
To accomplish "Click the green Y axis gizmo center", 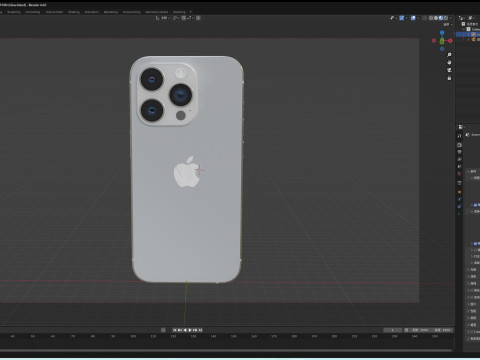I will [x=442, y=41].
